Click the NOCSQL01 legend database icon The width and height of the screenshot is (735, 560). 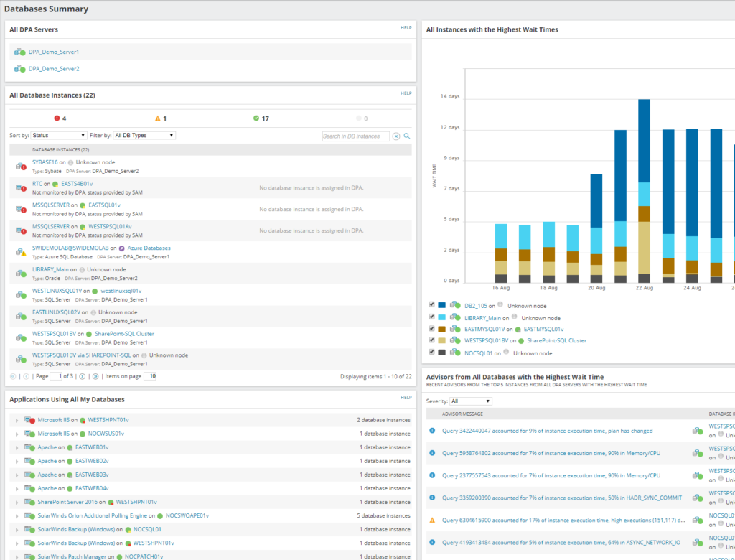coord(454,353)
